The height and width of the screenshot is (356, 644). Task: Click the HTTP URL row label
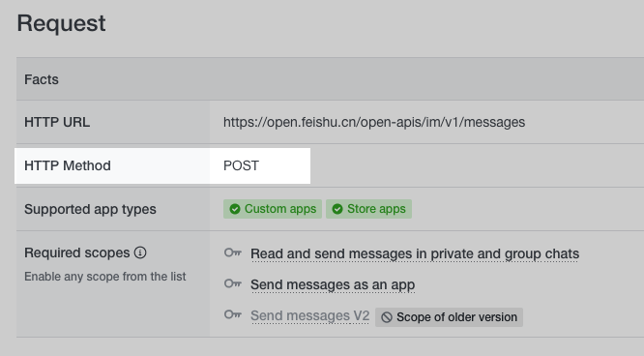click(x=57, y=122)
